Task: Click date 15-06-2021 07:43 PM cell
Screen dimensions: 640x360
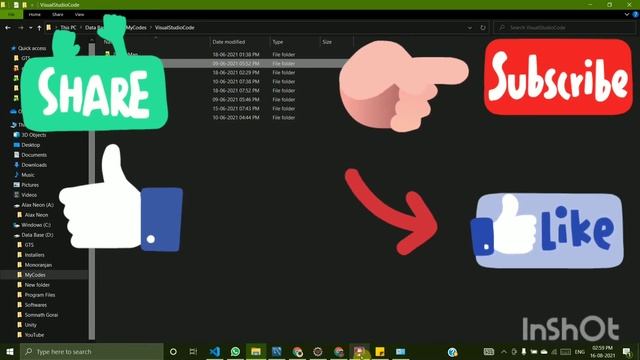Action: (236, 109)
